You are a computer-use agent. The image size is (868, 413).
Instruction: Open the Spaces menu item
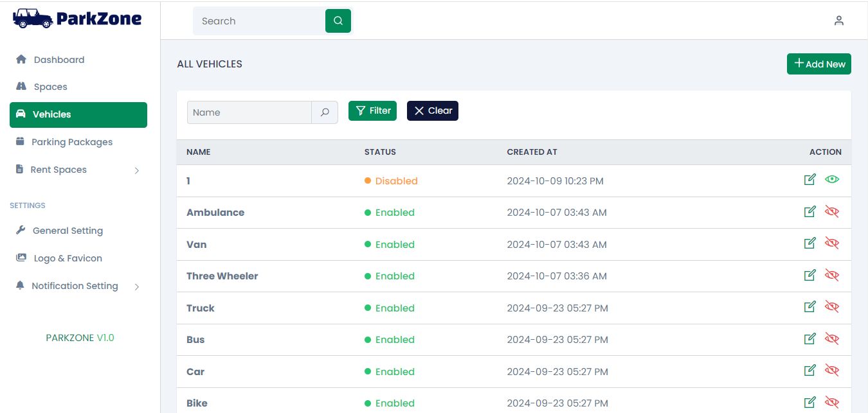point(50,87)
